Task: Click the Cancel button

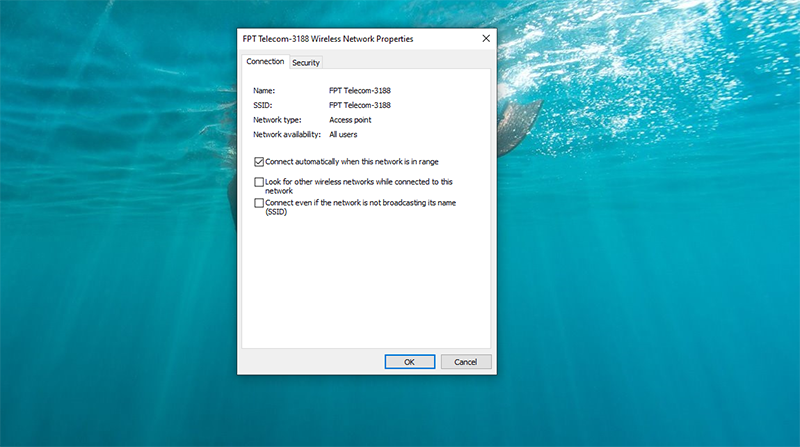Action: point(466,362)
